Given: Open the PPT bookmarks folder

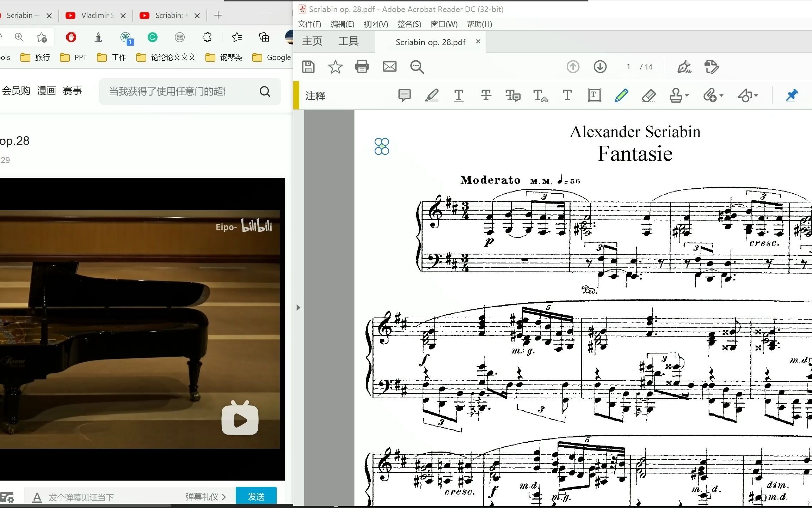Looking at the screenshot, I should [73, 58].
